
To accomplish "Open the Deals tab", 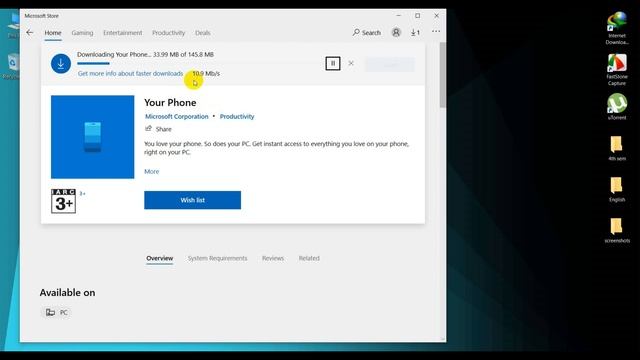I will click(202, 33).
